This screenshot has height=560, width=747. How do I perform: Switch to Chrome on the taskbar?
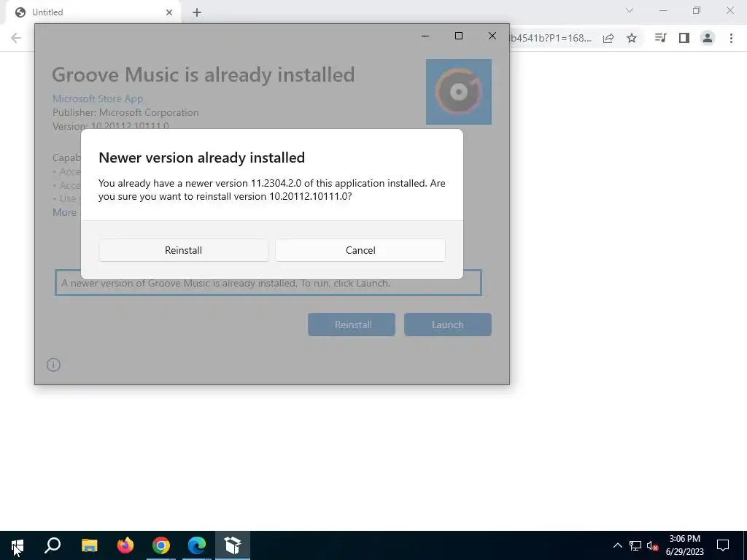point(161,545)
